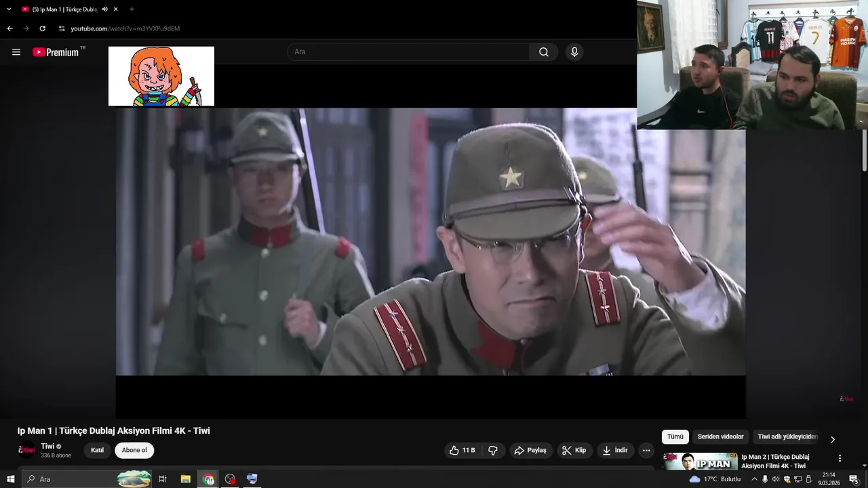The height and width of the screenshot is (488, 868).
Task: Open Task View on taskbar
Action: tap(163, 479)
